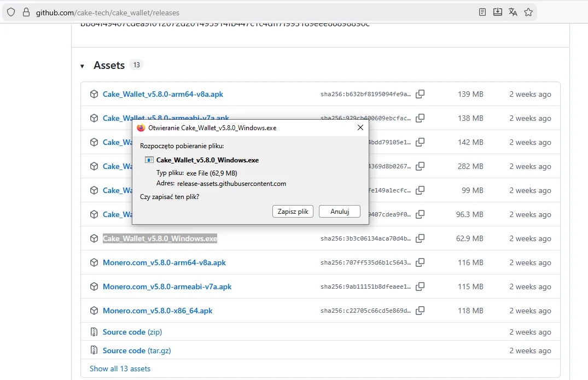588x380 pixels.
Task: Click Zapisz plik button in dialog
Action: (x=293, y=212)
